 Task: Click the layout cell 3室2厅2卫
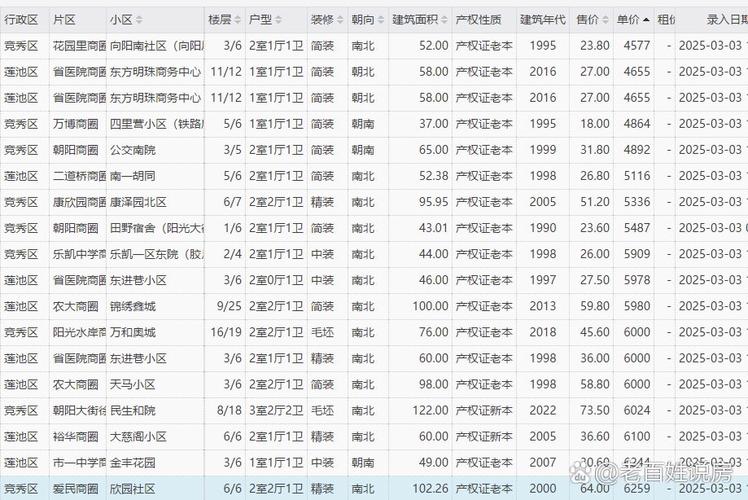[x=276, y=410]
